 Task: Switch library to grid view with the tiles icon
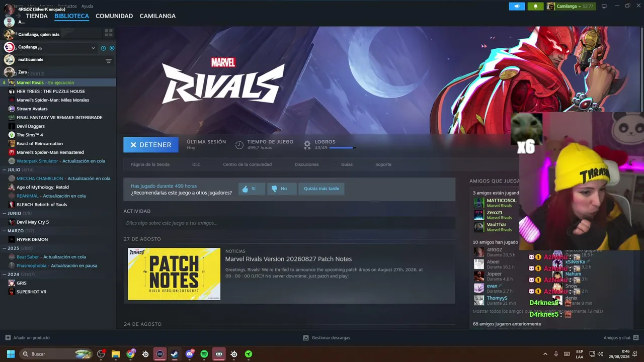pos(109,33)
